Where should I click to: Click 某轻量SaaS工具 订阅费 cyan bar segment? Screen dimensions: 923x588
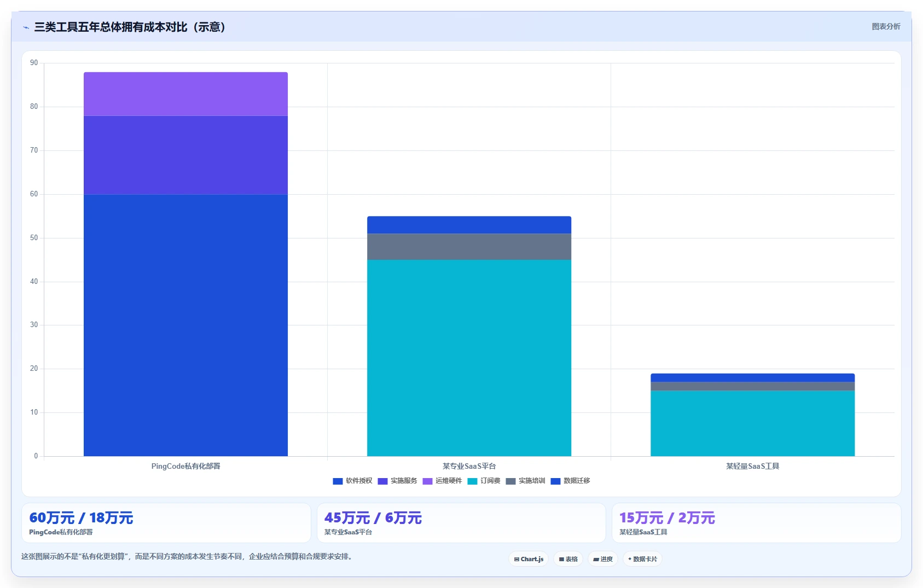click(752, 423)
